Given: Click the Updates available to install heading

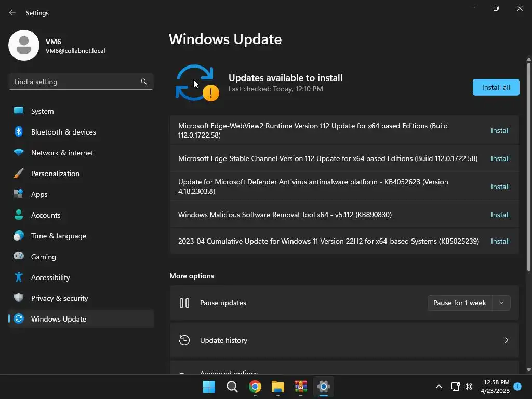Looking at the screenshot, I should click(x=285, y=78).
